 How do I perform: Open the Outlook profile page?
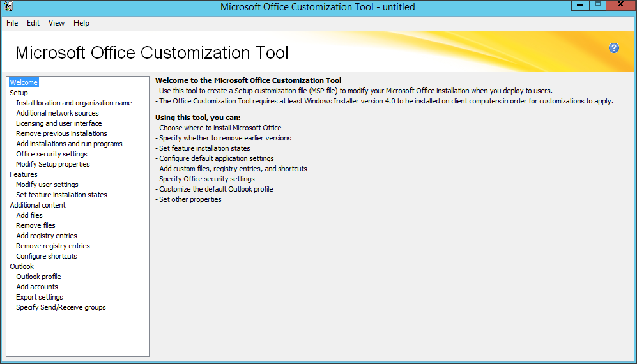click(x=38, y=277)
